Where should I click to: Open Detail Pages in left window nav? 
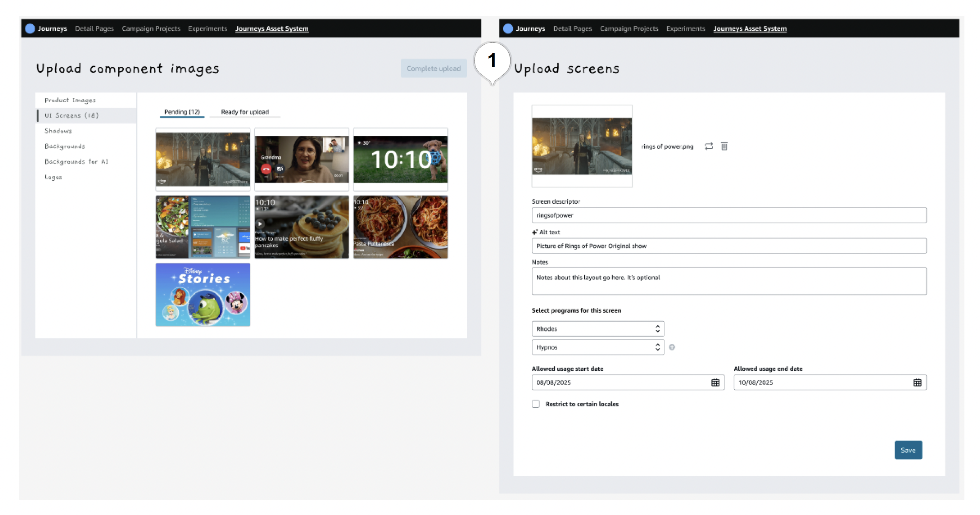94,29
